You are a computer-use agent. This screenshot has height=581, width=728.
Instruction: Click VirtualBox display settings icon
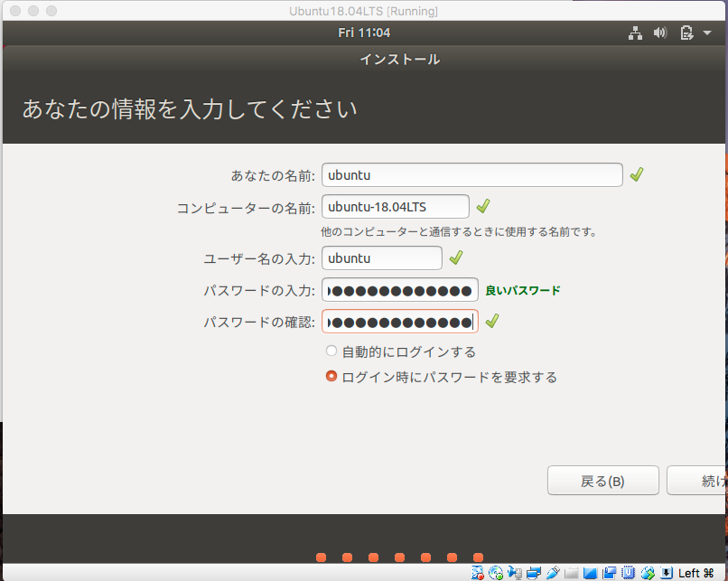pyautogui.click(x=590, y=573)
